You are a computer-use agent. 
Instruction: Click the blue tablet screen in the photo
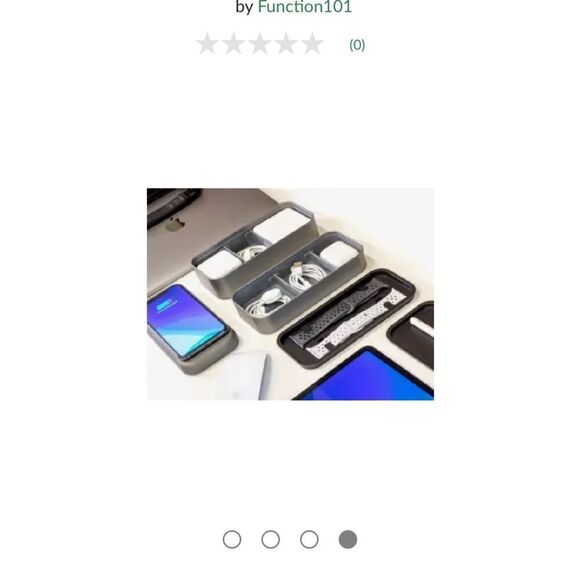(366, 377)
